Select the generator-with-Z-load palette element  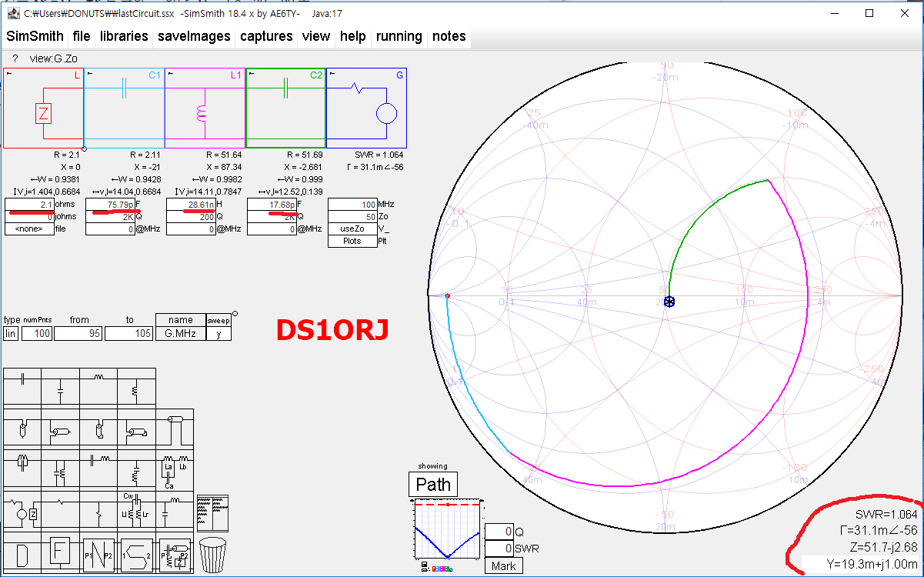tap(22, 509)
